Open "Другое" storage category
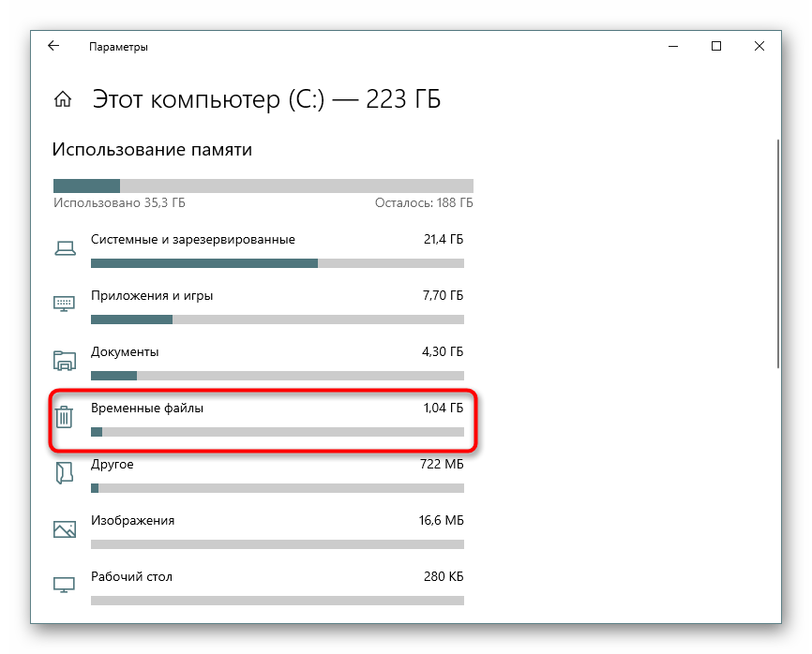 [113, 465]
